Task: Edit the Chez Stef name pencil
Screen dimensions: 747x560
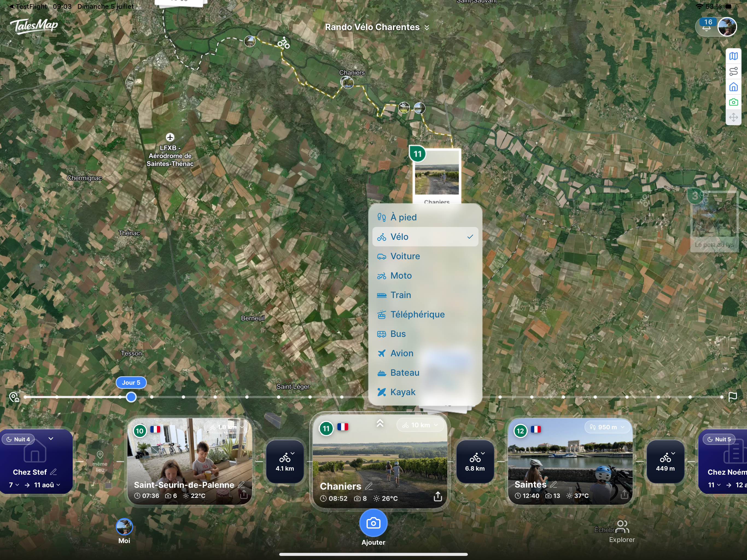Action: pyautogui.click(x=53, y=472)
